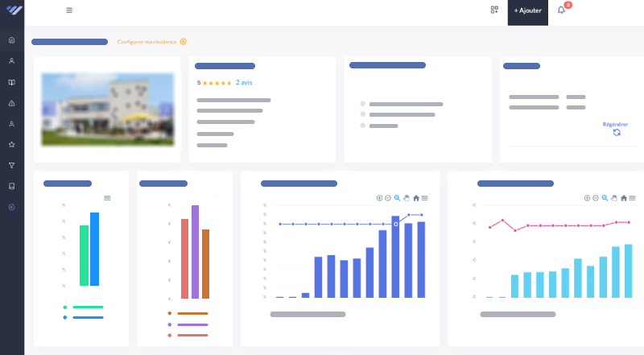Click the grid widgets icon beside Ajouter
644x355 pixels.
pyautogui.click(x=494, y=10)
